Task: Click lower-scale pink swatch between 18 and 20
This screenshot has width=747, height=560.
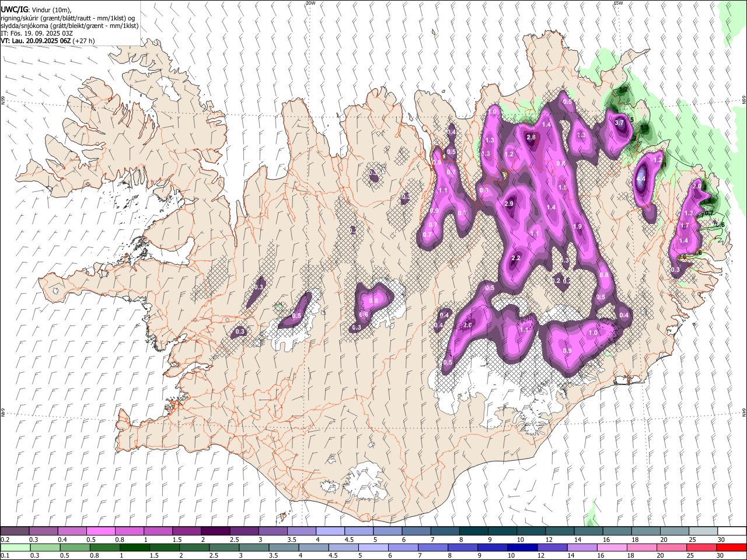Action: (x=641, y=547)
